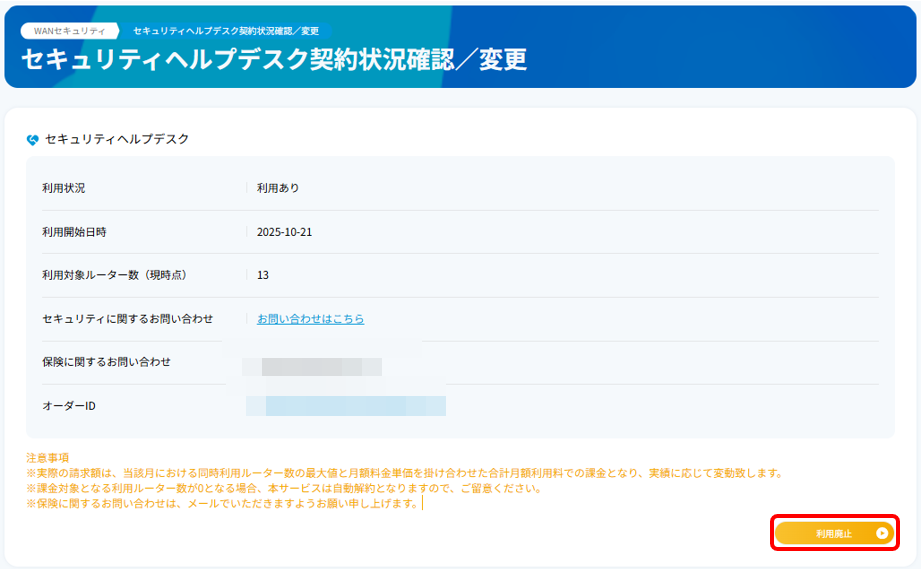Click the オーダーID label

pyautogui.click(x=69, y=406)
